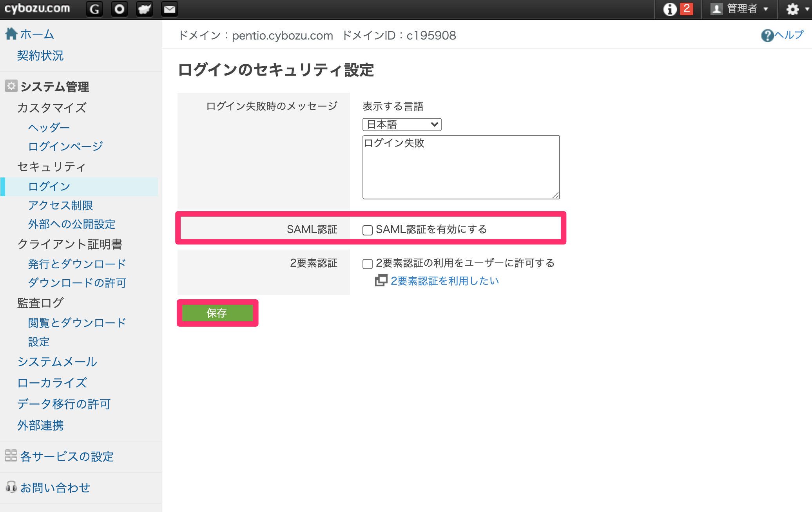Open アクセス制限 settings
Screen dimensions: 812x512
(x=60, y=205)
